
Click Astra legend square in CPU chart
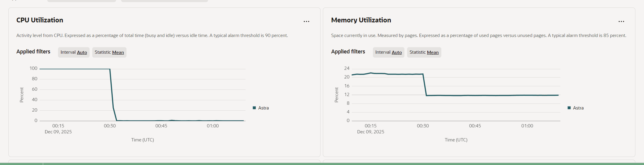[254, 108]
